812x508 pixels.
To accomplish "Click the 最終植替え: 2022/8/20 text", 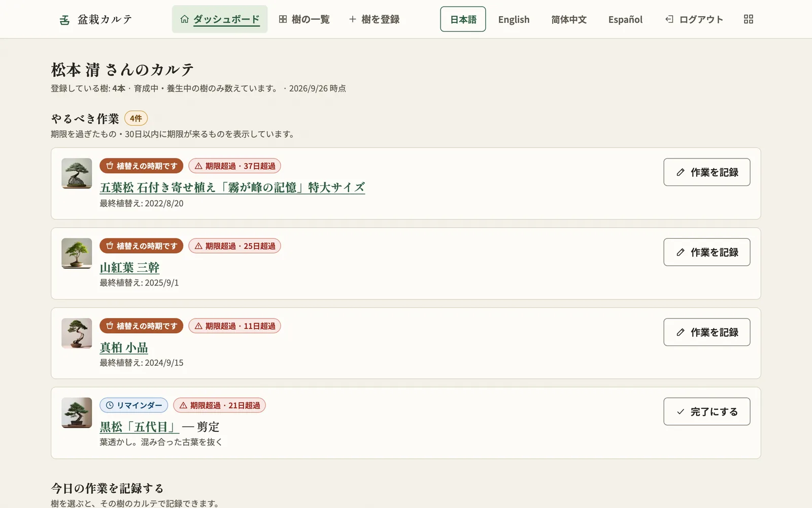I will [142, 203].
